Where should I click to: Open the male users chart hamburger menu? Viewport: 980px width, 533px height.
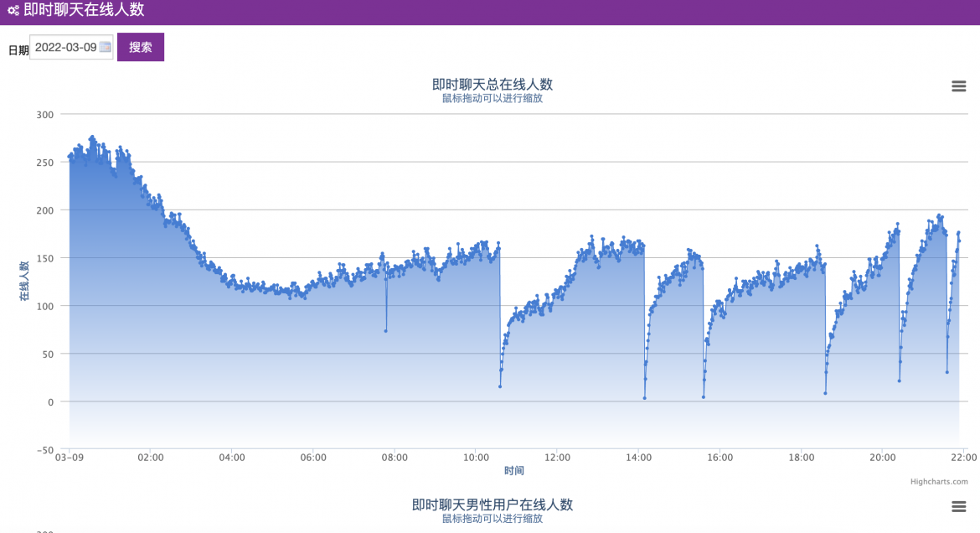pyautogui.click(x=959, y=507)
